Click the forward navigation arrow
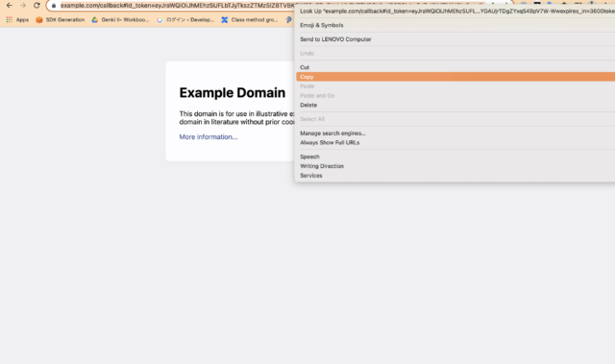Screen dimensions: 615x364 pos(23,6)
